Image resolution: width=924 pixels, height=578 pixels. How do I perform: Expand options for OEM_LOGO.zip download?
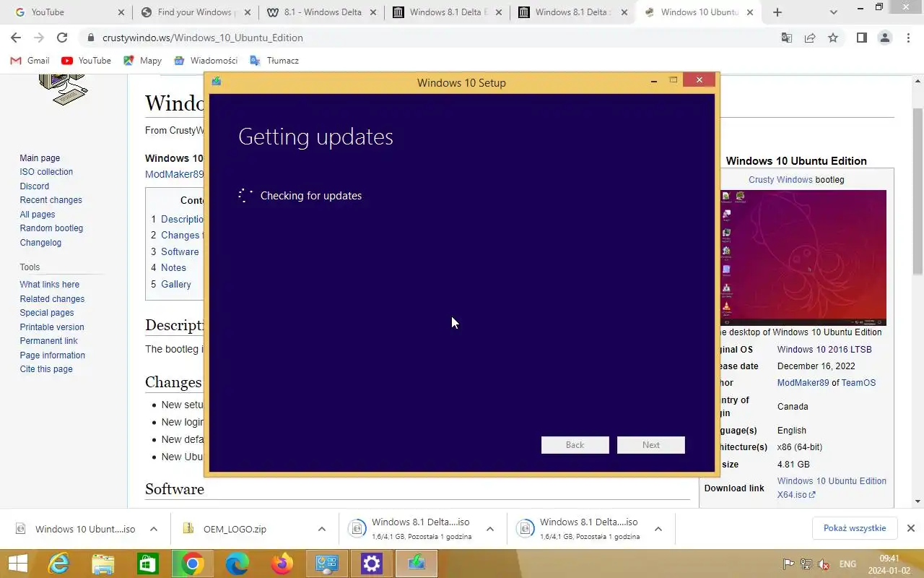coord(322,529)
